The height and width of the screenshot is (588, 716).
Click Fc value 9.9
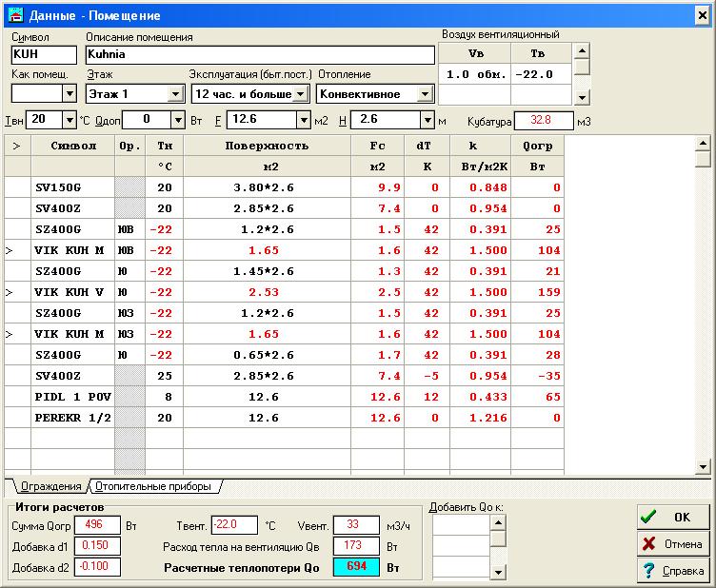click(378, 187)
